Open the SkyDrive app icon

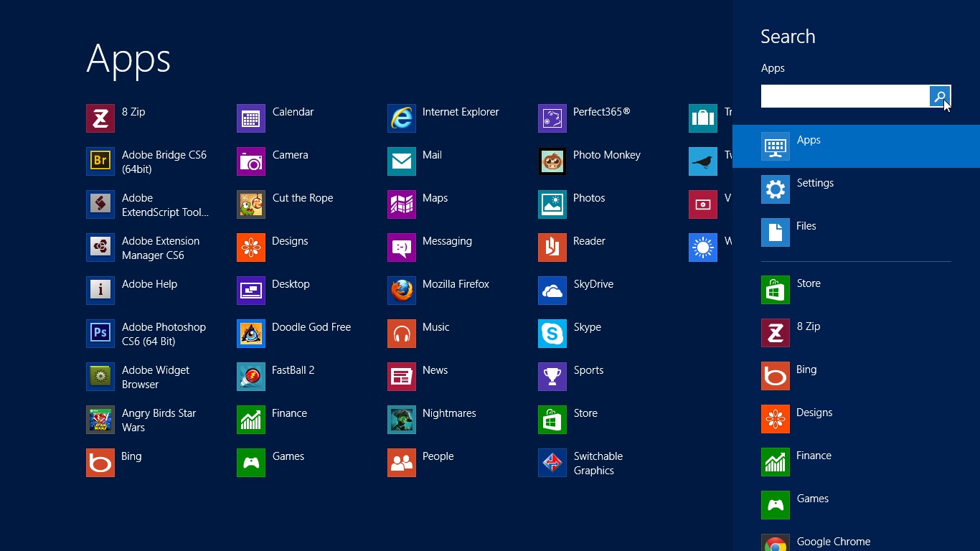coord(552,291)
